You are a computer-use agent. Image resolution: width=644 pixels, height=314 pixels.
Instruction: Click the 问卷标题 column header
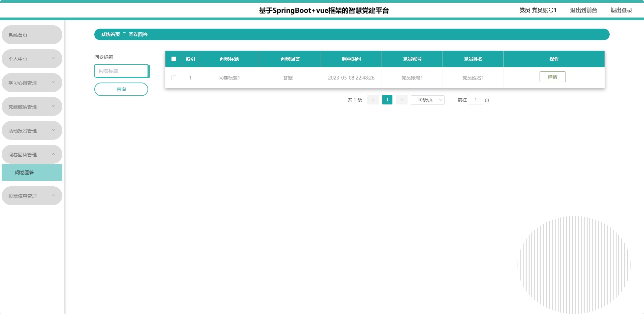(x=229, y=59)
